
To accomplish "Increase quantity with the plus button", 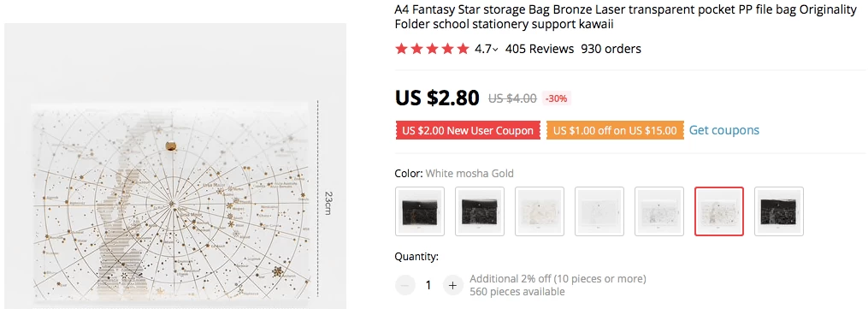I will [452, 285].
